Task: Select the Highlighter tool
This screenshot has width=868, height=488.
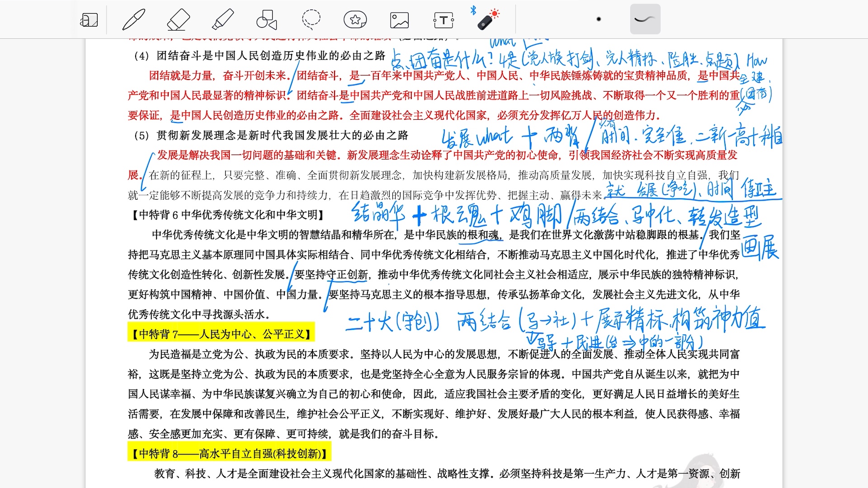Action: tap(222, 20)
